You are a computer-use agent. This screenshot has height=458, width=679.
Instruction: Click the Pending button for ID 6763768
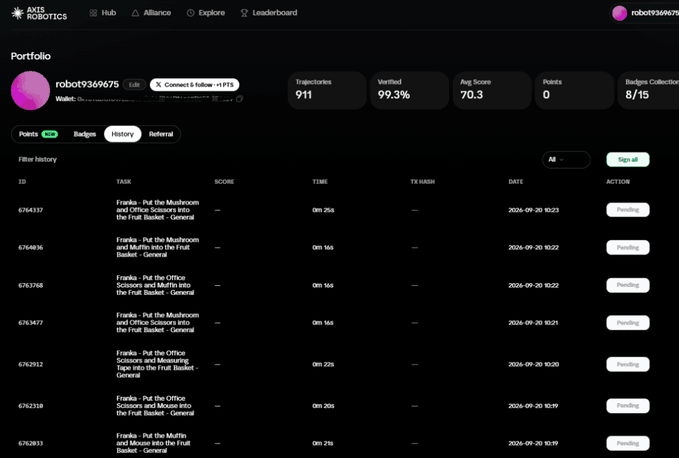click(x=628, y=285)
